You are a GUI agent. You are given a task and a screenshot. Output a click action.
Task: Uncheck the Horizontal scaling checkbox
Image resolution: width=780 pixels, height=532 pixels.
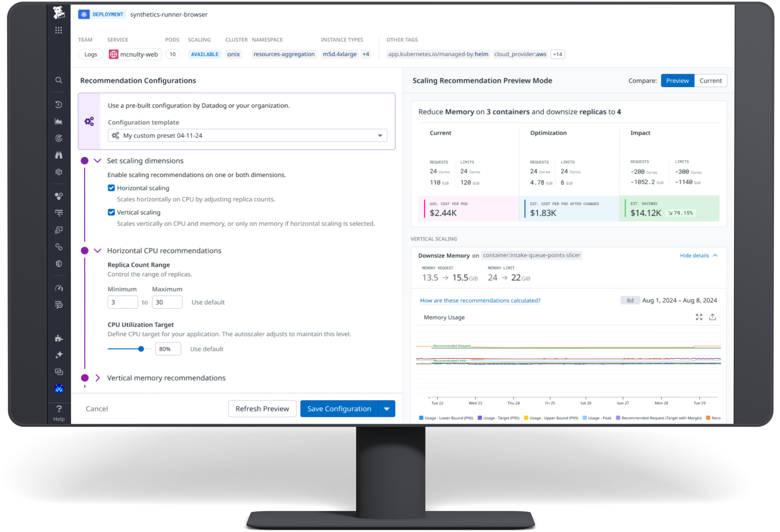(x=111, y=188)
